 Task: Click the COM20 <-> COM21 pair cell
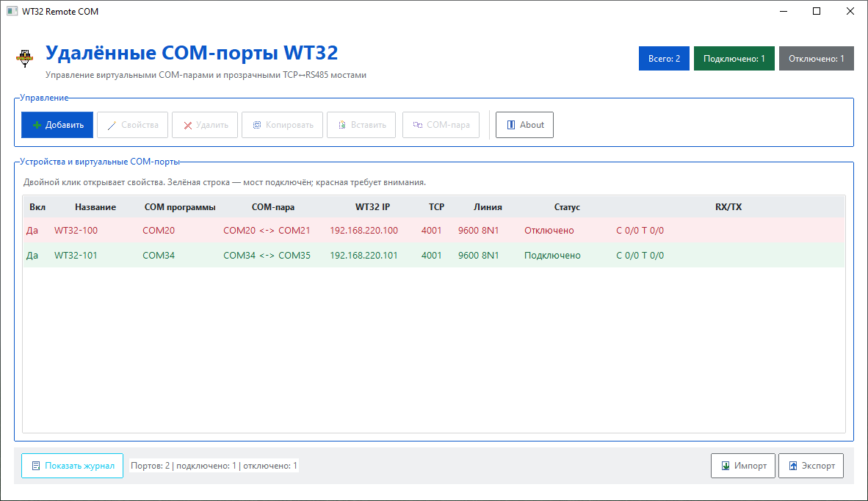point(267,230)
